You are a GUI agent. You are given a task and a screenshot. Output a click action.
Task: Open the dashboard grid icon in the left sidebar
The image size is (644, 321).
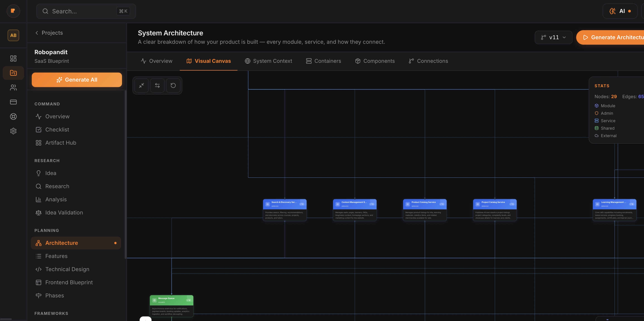(13, 58)
